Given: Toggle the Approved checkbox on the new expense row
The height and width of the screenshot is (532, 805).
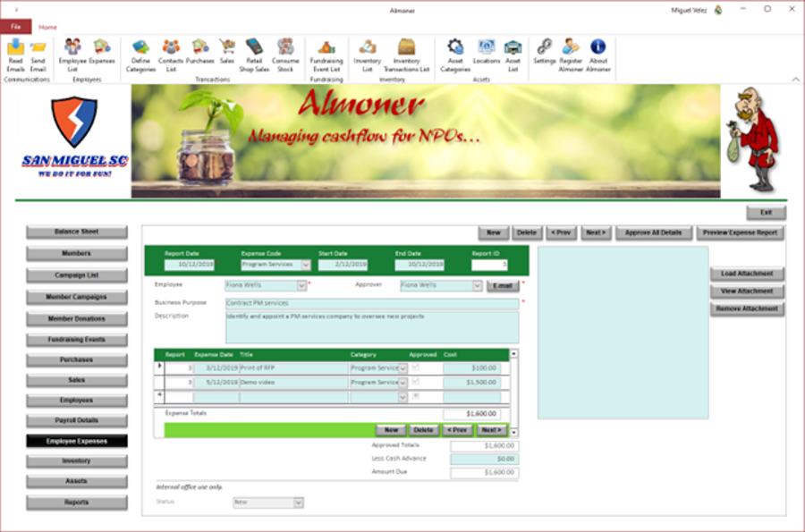Looking at the screenshot, I should tap(416, 396).
